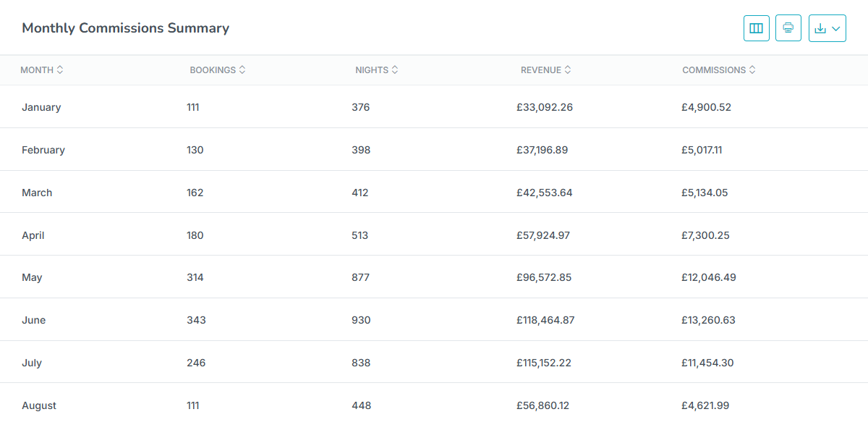
Task: Sort by the Revenue column header
Action: (546, 70)
